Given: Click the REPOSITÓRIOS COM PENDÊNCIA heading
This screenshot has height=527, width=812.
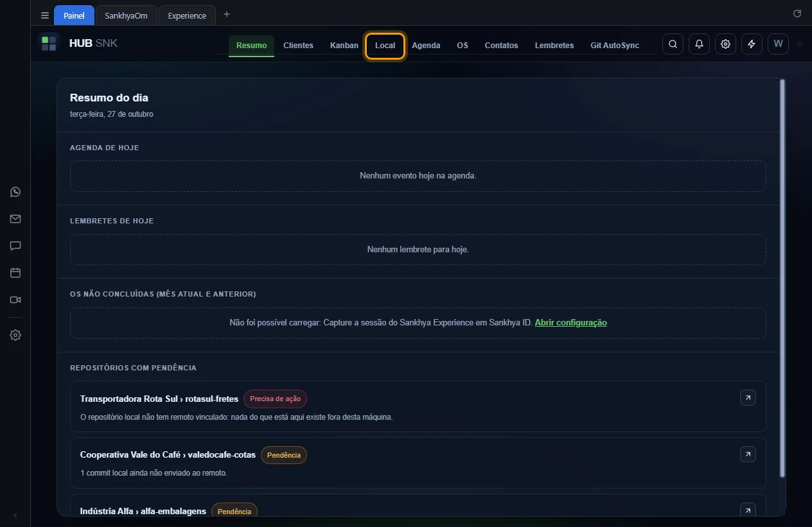Looking at the screenshot, I should pyautogui.click(x=133, y=368).
